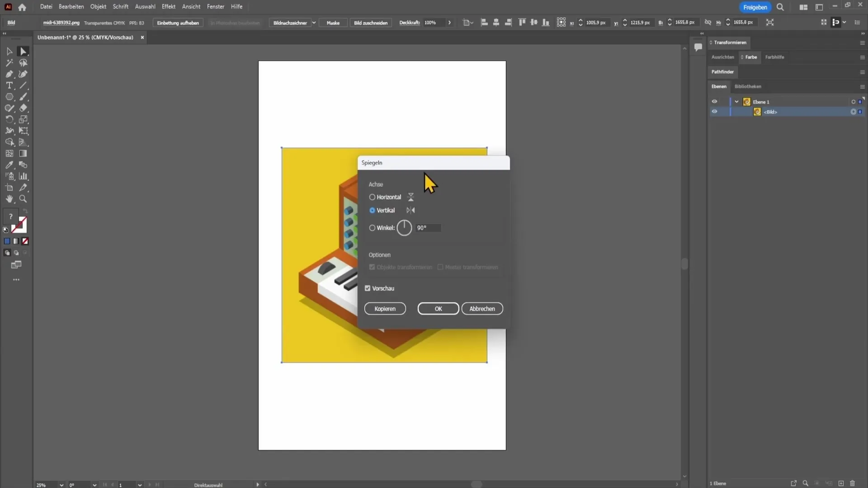Select Horizontal axis radio button

tap(372, 197)
